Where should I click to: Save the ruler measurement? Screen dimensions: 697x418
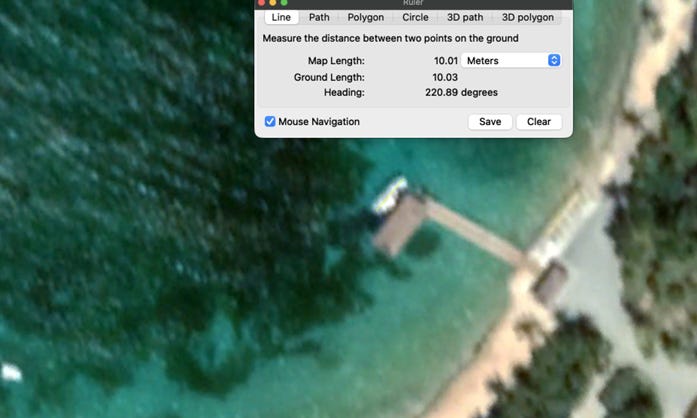click(490, 122)
